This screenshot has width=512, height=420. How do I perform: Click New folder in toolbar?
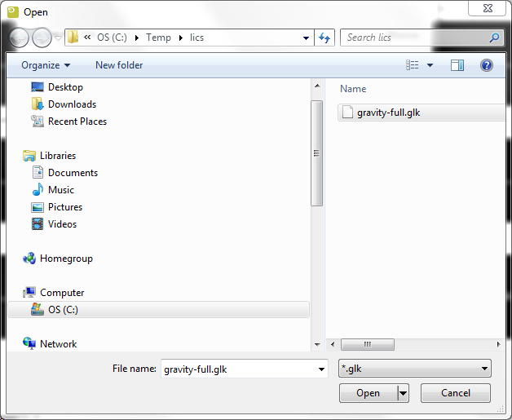[119, 65]
